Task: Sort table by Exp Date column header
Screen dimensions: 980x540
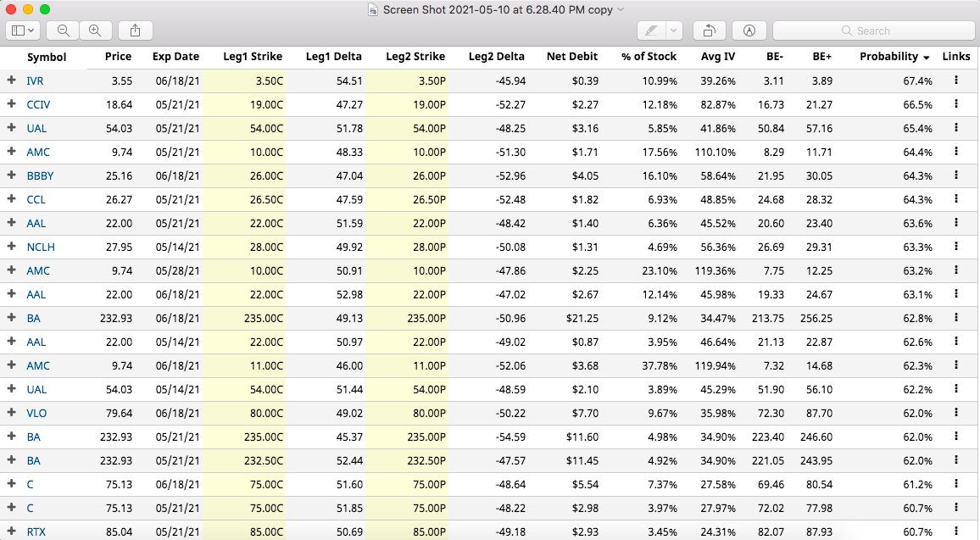Action: click(x=175, y=56)
